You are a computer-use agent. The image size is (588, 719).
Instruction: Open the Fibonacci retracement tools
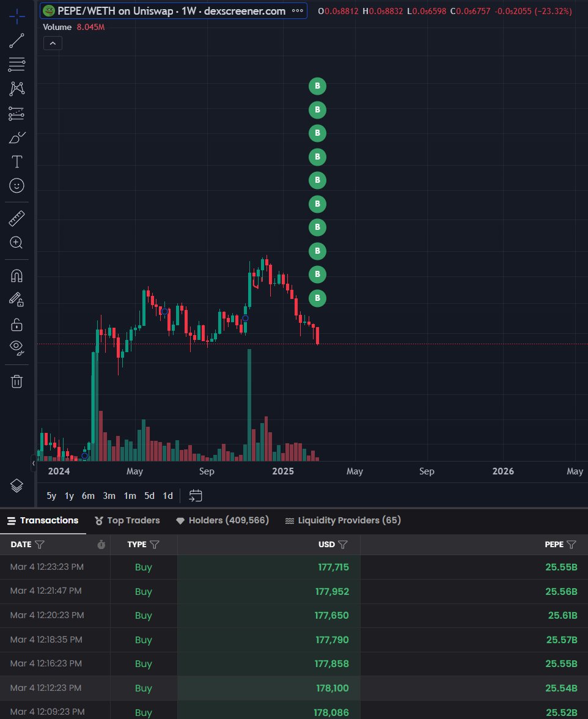(17, 64)
